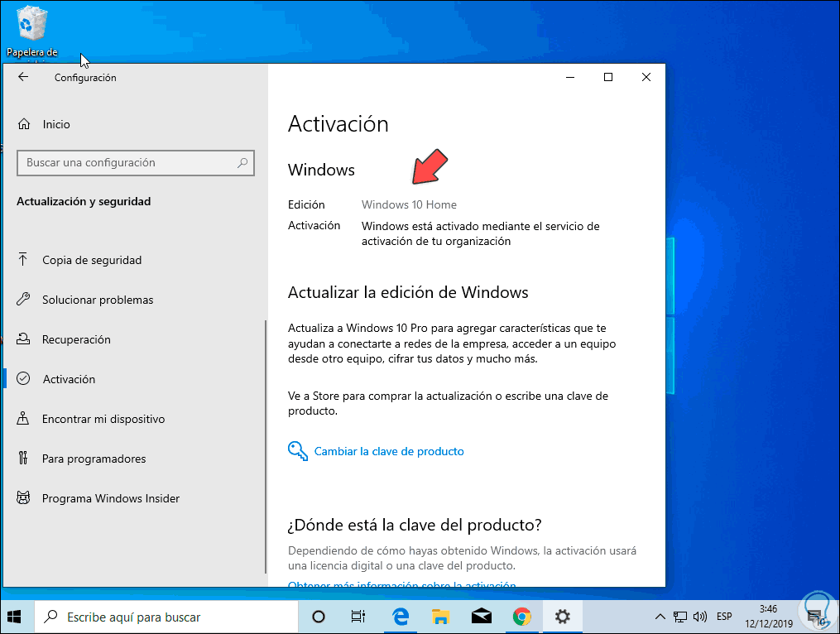Go back using the Configuración back arrow
Image resolution: width=840 pixels, height=634 pixels.
[23, 77]
